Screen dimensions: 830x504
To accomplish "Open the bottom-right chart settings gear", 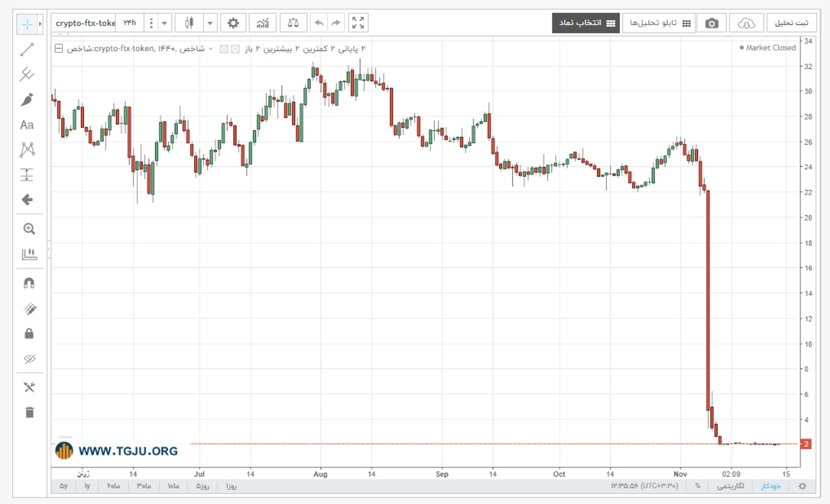I will tap(803, 486).
